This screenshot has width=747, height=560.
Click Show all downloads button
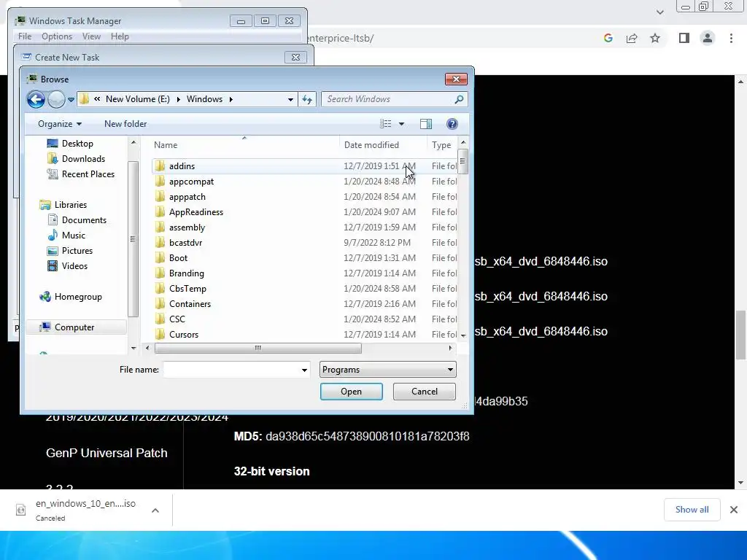692,510
